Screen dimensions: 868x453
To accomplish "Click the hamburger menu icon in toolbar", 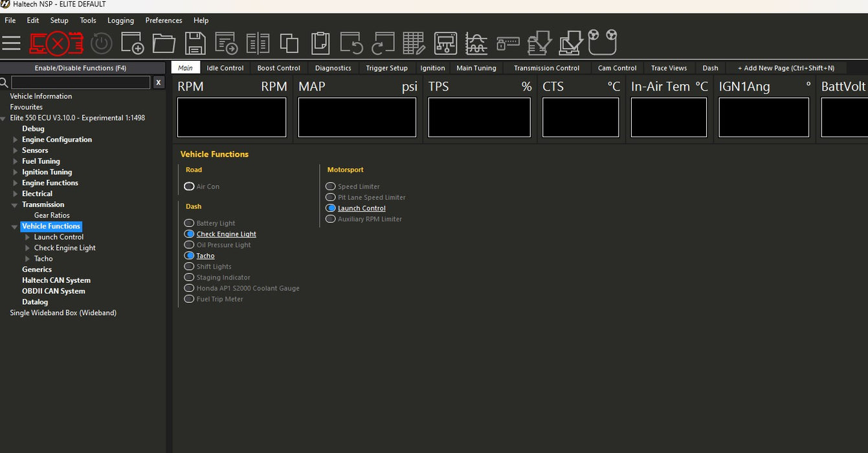I will [11, 43].
